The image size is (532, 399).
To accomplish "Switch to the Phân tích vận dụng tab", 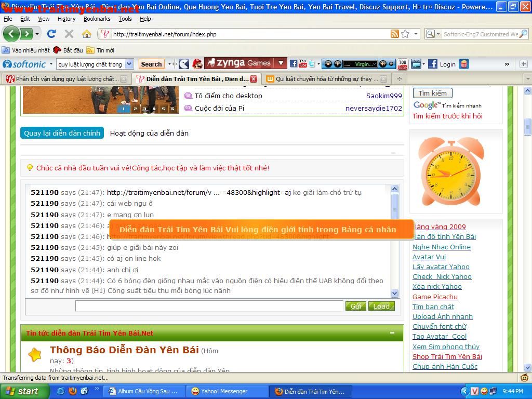I will point(66,79).
